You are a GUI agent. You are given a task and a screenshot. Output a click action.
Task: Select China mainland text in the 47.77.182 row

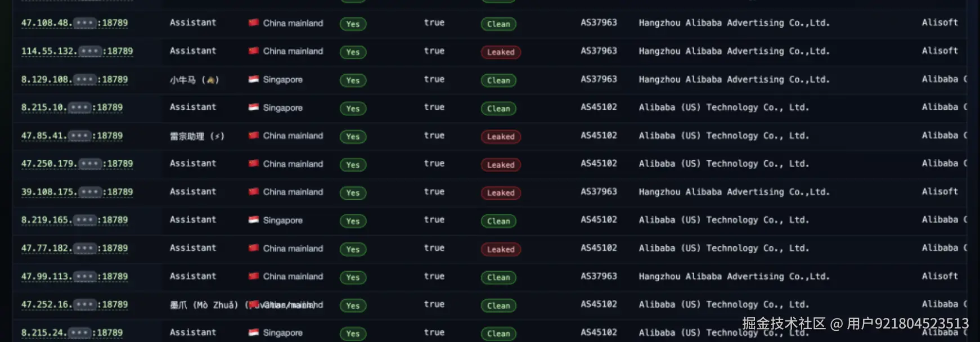[x=293, y=248]
